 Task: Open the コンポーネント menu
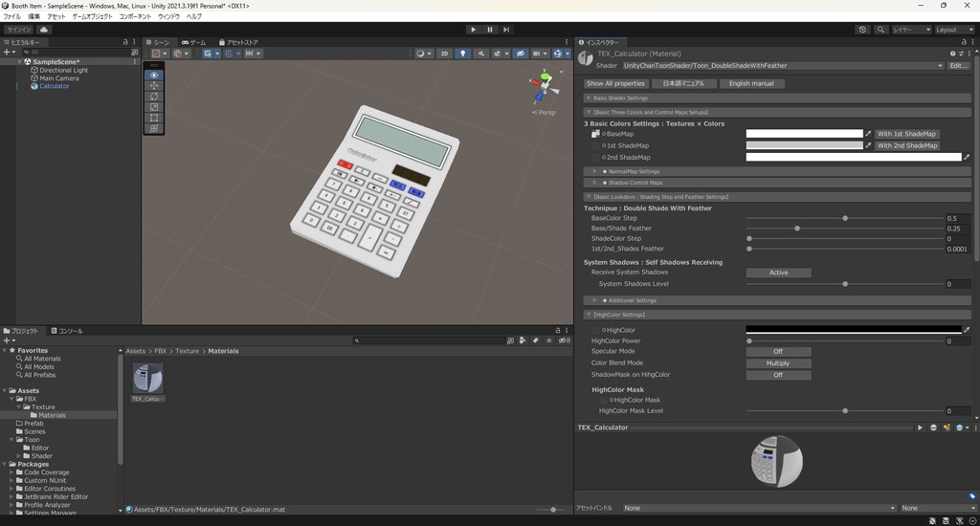point(135,16)
